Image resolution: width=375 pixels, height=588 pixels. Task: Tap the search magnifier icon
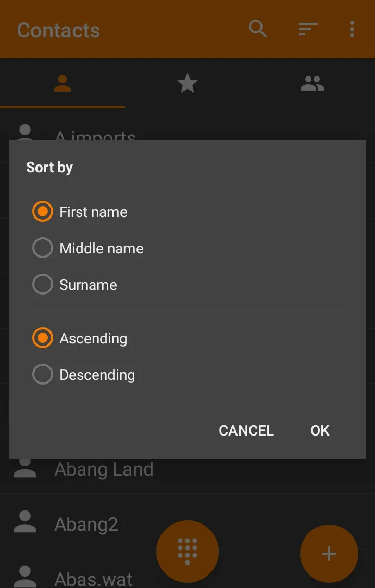coord(258,29)
